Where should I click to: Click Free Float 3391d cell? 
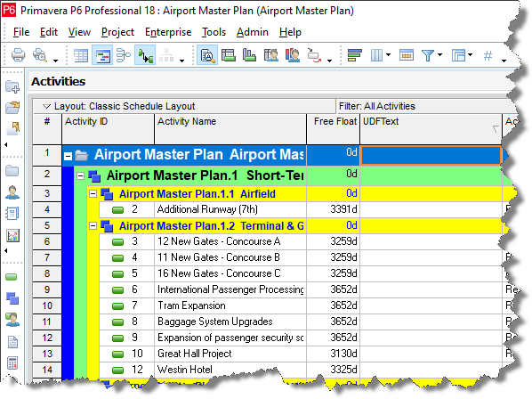point(334,209)
